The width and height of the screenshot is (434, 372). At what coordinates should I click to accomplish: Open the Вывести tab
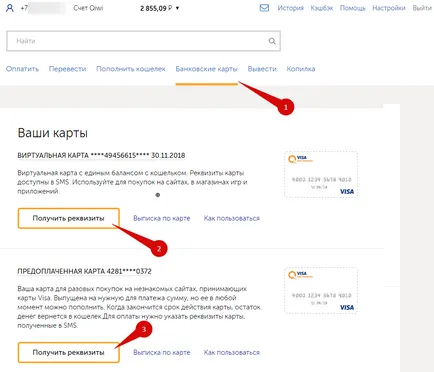[x=262, y=69]
